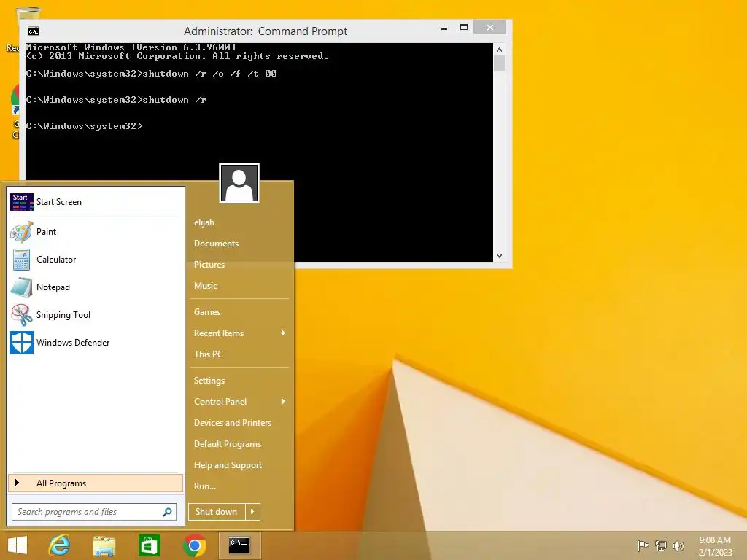Click the Search programs and files box
This screenshot has height=560, width=747.
pyautogui.click(x=94, y=512)
